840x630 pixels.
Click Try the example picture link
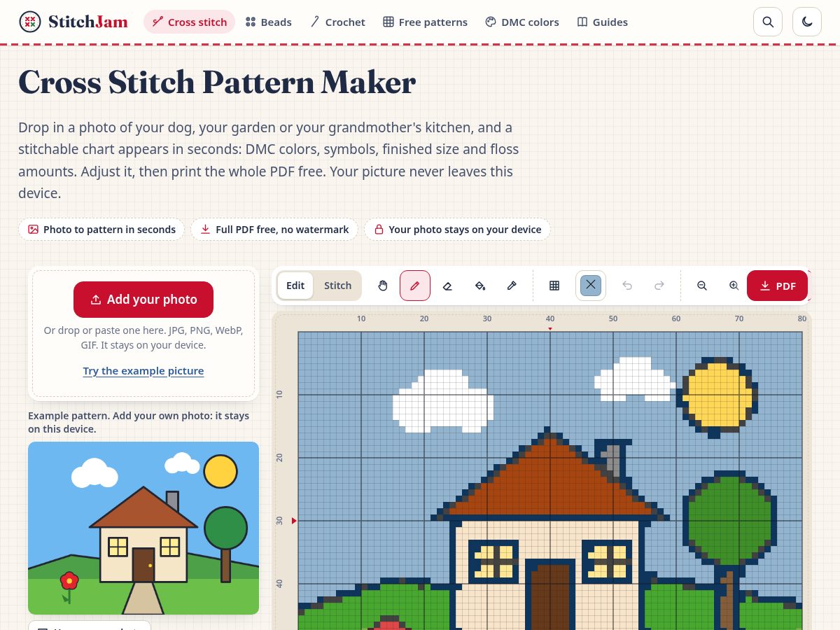coord(143,371)
